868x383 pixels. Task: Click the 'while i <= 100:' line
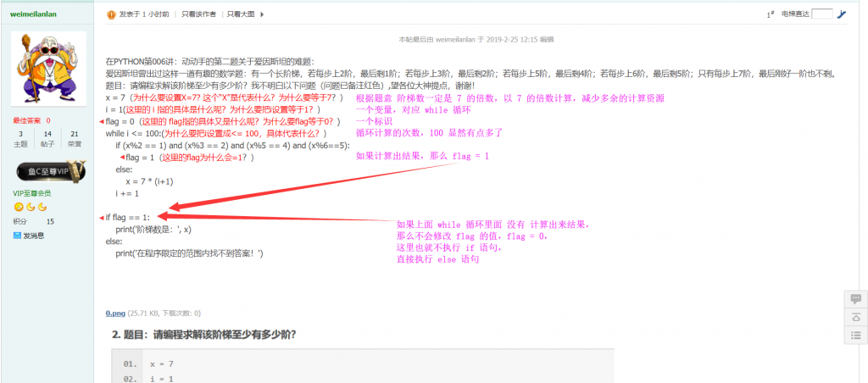[216, 133]
